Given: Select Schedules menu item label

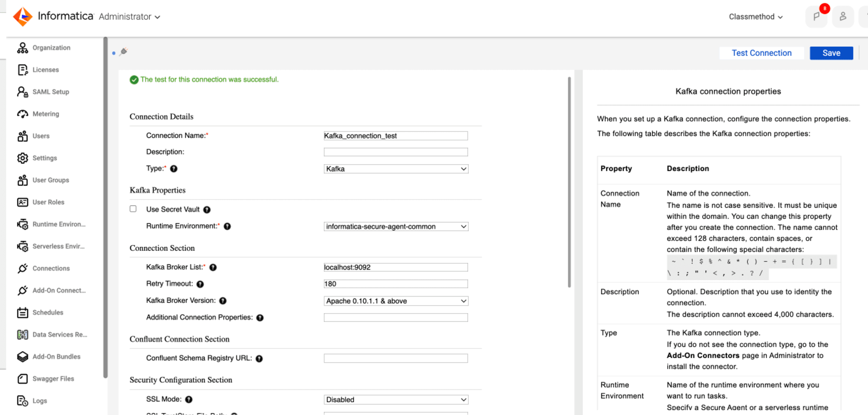Looking at the screenshot, I should coord(48,313).
